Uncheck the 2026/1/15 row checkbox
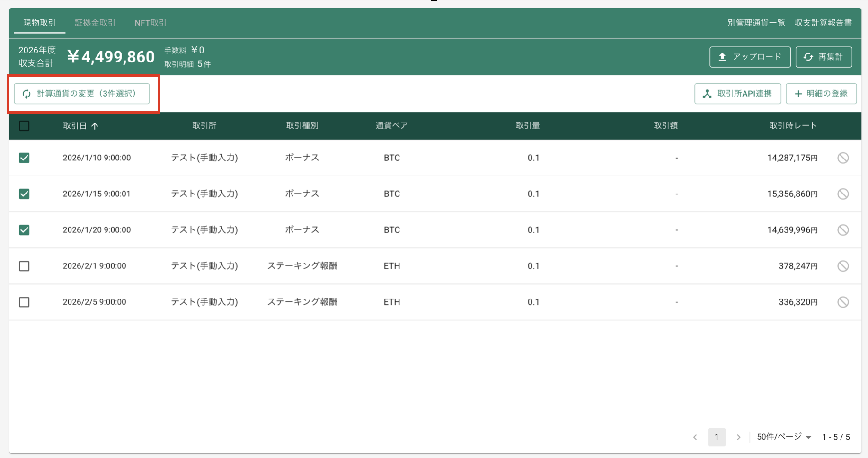This screenshot has height=458, width=868. tap(24, 194)
